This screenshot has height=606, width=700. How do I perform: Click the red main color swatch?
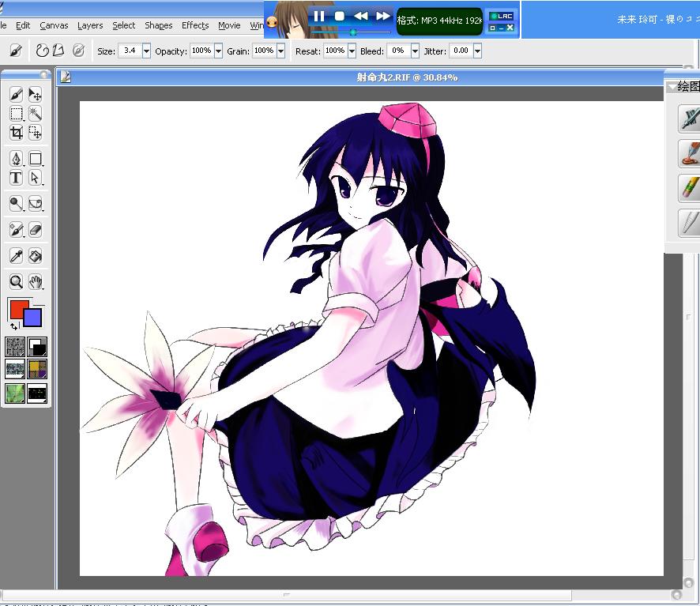click(17, 308)
